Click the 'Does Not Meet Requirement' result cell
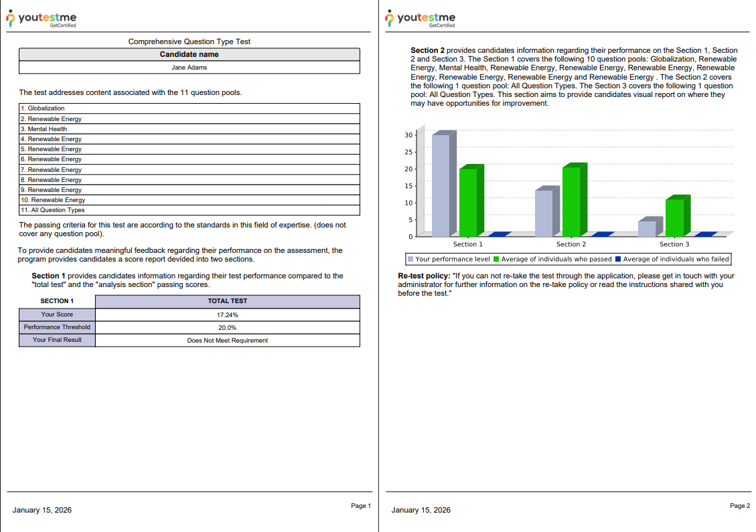 [x=228, y=341]
